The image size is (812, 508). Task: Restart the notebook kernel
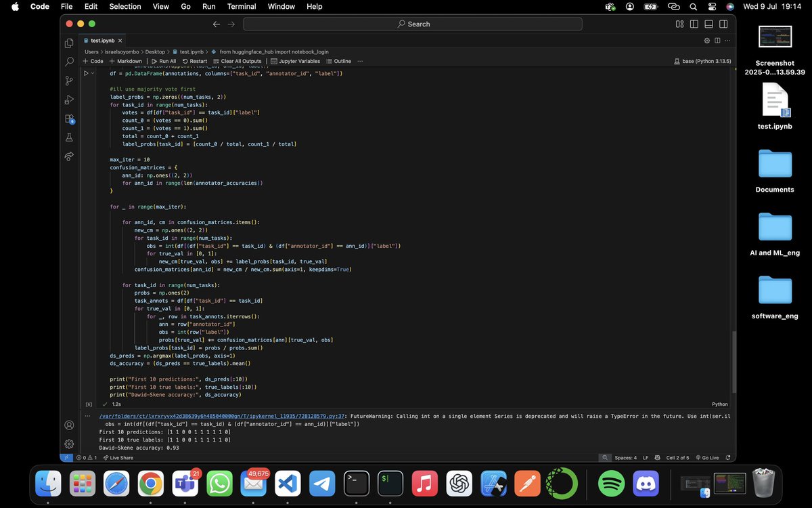(195, 61)
